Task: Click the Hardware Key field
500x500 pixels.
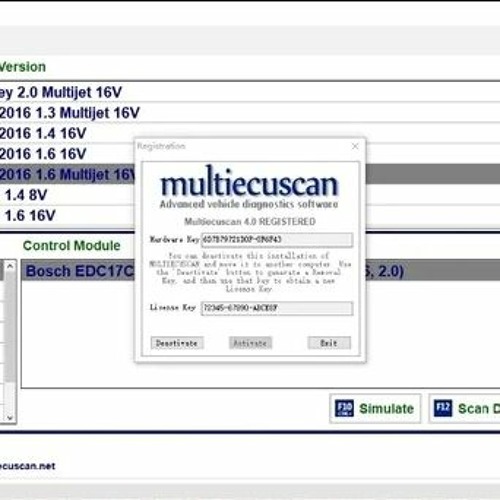Action: click(277, 240)
